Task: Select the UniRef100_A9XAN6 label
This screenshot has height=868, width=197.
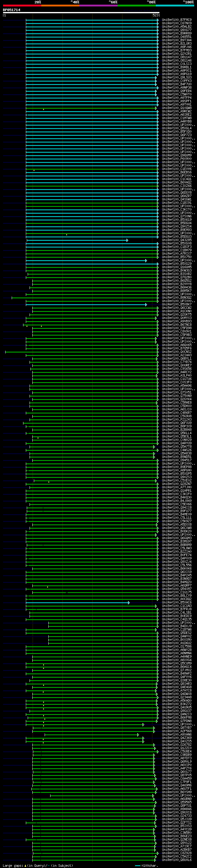Action: click(x=177, y=735)
